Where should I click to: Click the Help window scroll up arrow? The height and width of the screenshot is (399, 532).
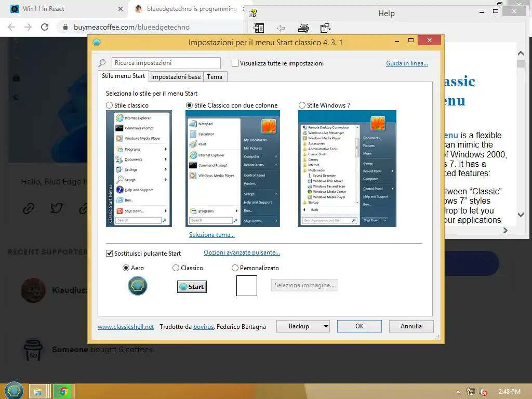[x=521, y=54]
